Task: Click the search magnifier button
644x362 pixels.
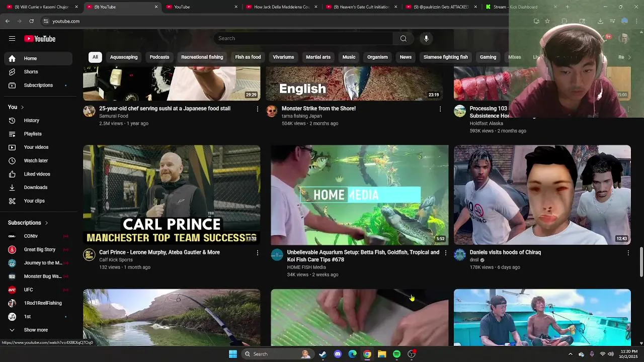Action: pyautogui.click(x=404, y=39)
